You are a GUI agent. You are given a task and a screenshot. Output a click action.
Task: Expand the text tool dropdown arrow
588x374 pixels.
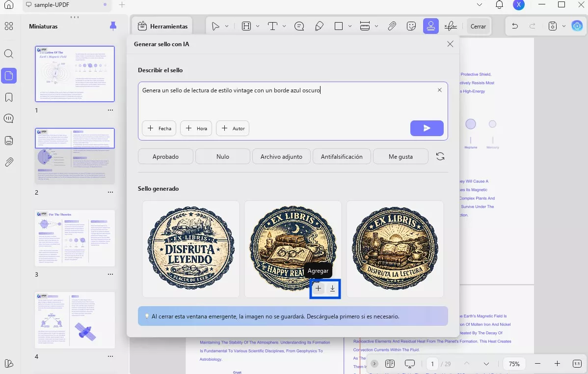tap(284, 26)
